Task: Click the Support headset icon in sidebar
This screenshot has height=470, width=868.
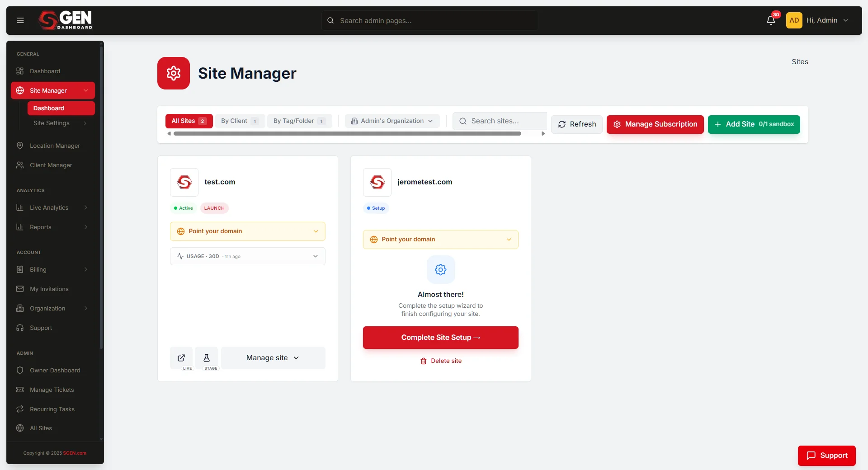Action: click(x=20, y=328)
